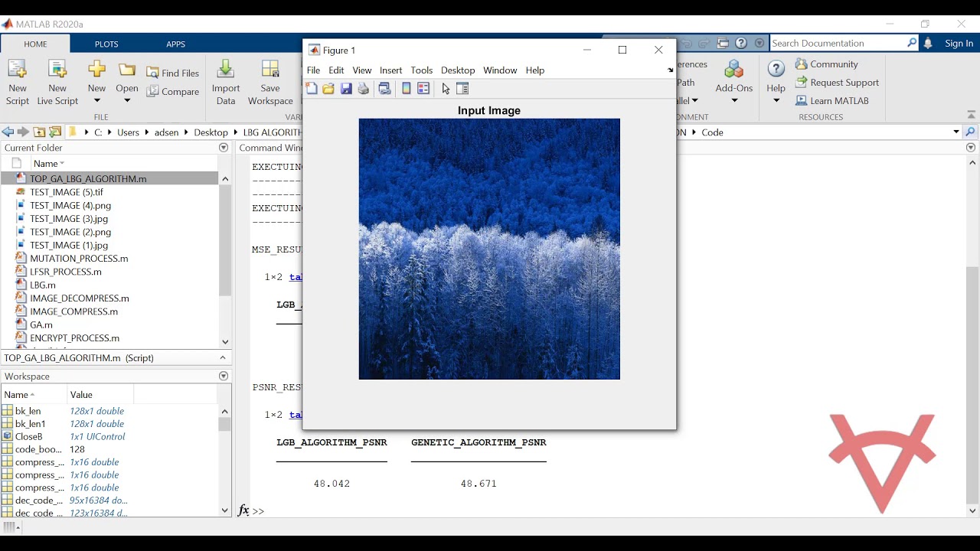Viewport: 980px width, 551px height.
Task: Click the Desktop segment in the path
Action: pos(211,132)
